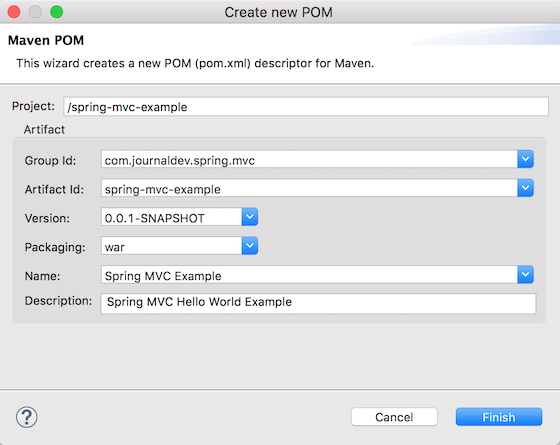
Task: Click the Create new POM title bar
Action: tap(279, 12)
